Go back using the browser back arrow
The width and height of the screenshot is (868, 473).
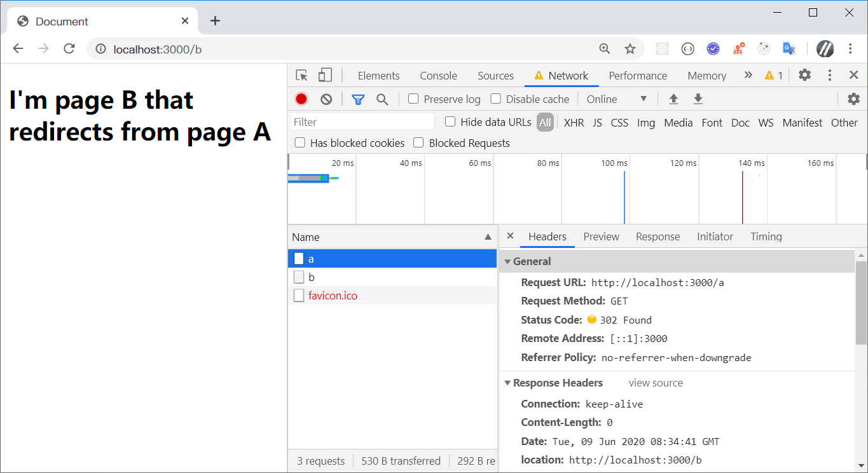[x=18, y=49]
